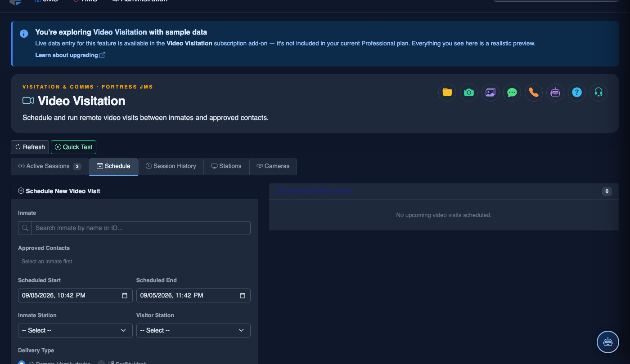Select the Schedule tab
The image size is (630, 364).
(113, 166)
